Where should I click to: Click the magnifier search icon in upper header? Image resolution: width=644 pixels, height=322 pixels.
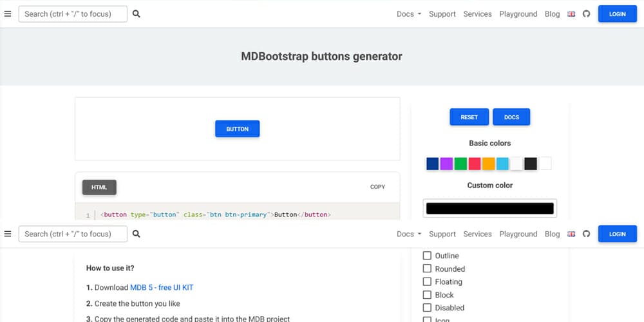coord(137,14)
